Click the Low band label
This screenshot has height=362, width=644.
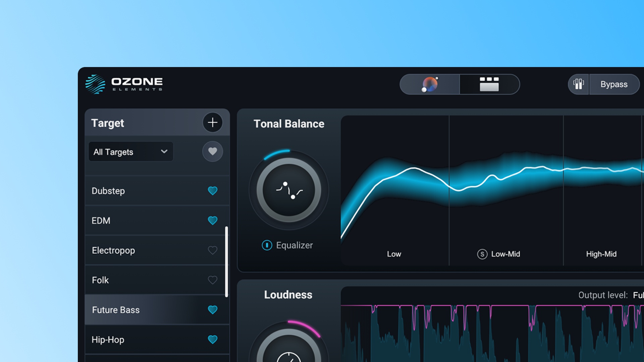[x=394, y=254]
